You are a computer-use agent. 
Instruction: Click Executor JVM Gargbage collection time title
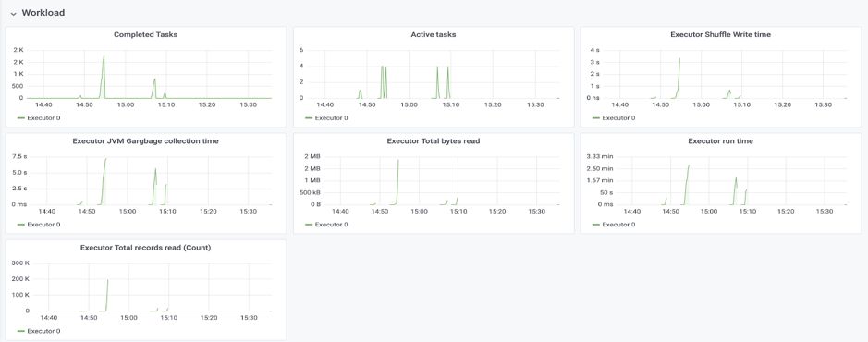pos(145,141)
